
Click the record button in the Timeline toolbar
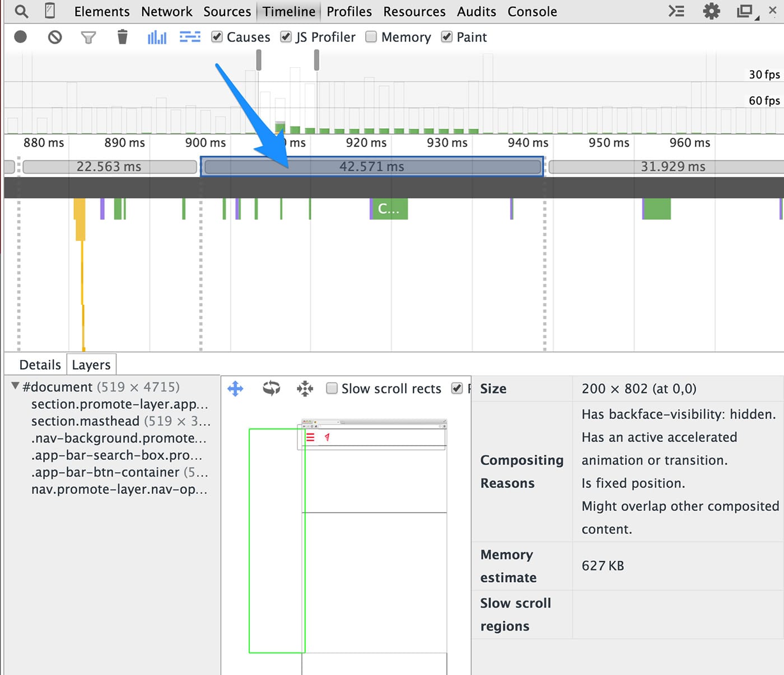pyautogui.click(x=21, y=37)
